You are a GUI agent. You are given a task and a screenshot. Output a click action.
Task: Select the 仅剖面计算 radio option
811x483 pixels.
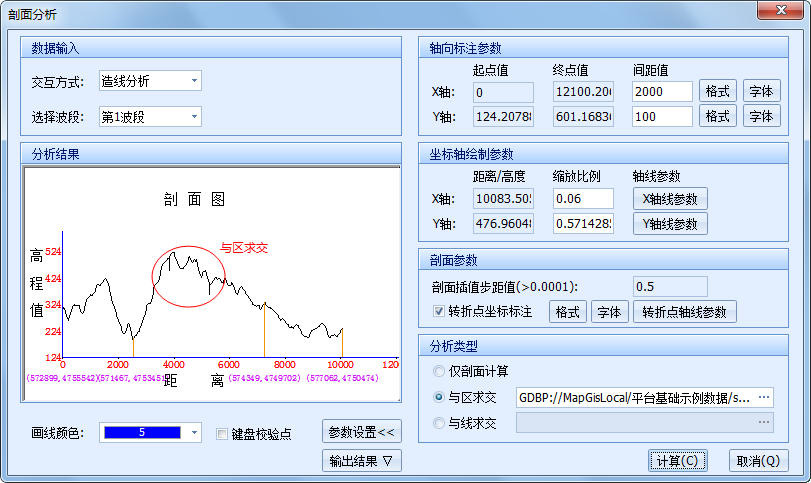[440, 371]
